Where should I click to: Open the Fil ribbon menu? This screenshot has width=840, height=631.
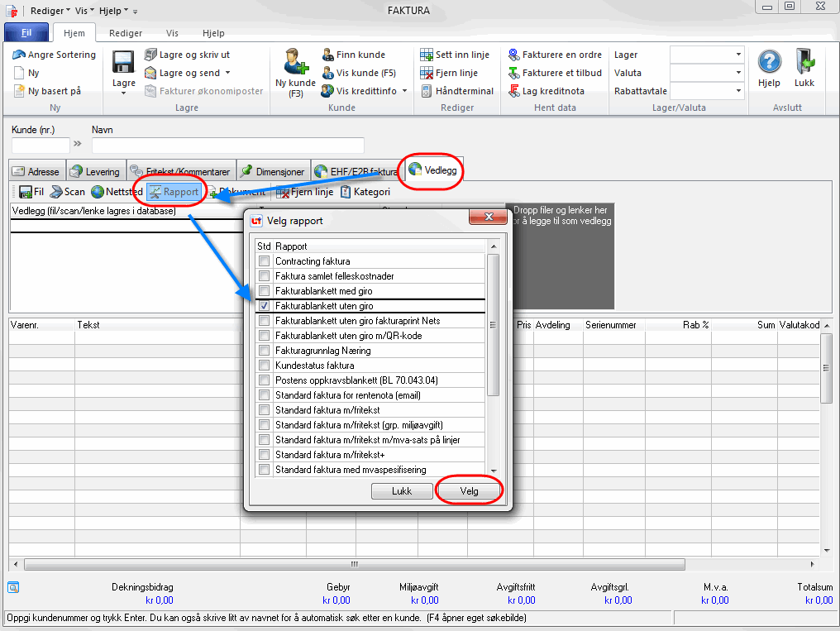[26, 33]
